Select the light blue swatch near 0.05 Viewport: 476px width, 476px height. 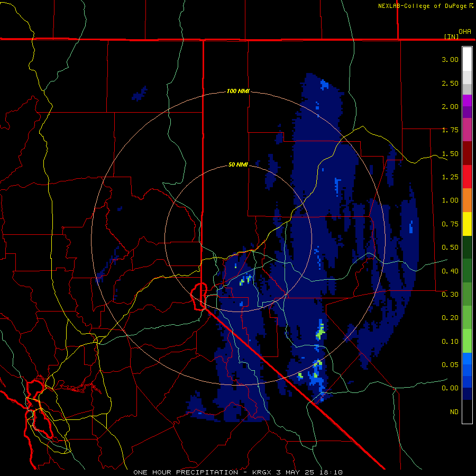467,359
